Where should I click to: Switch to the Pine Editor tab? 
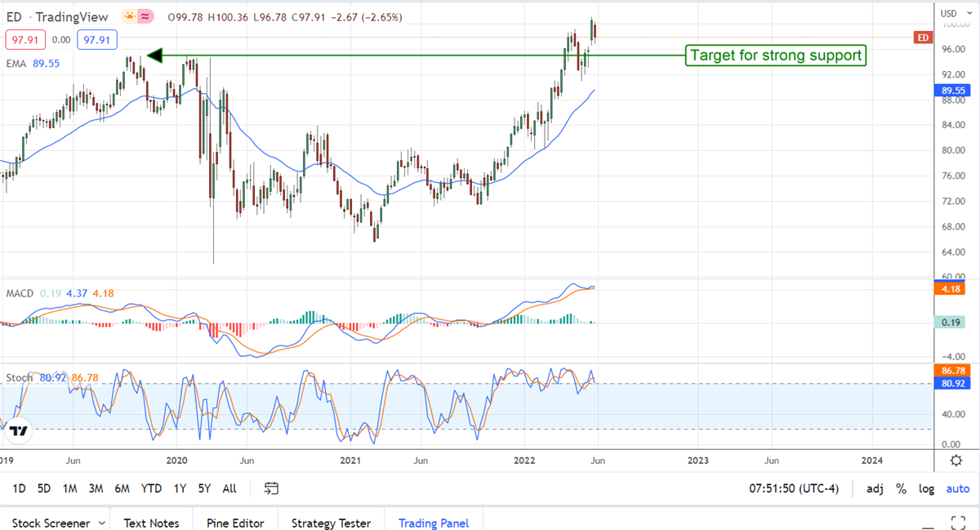point(235,523)
